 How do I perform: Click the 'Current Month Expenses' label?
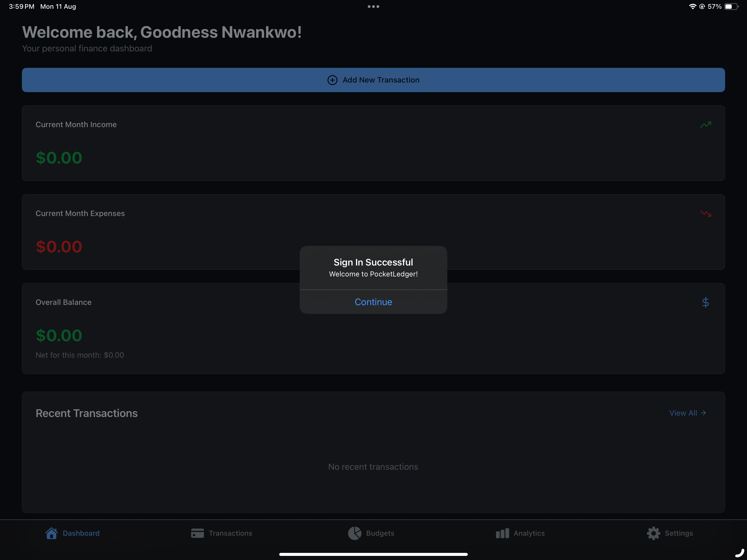pyautogui.click(x=80, y=214)
